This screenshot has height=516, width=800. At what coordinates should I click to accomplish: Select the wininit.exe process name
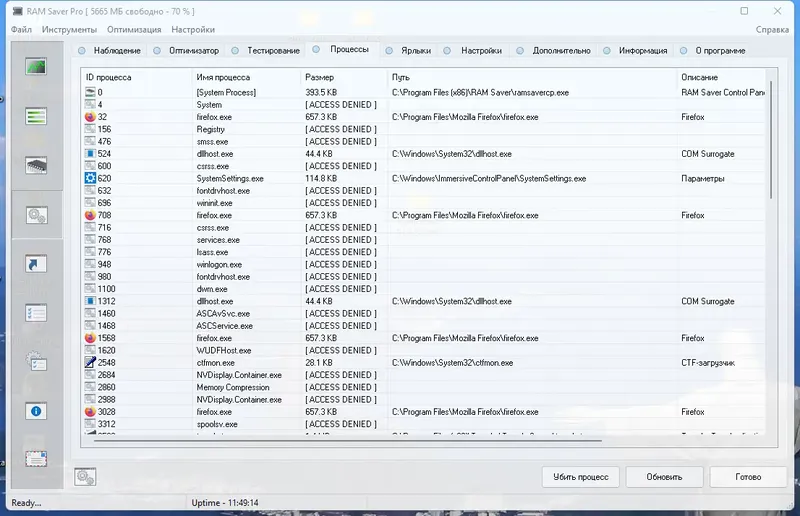pos(214,203)
